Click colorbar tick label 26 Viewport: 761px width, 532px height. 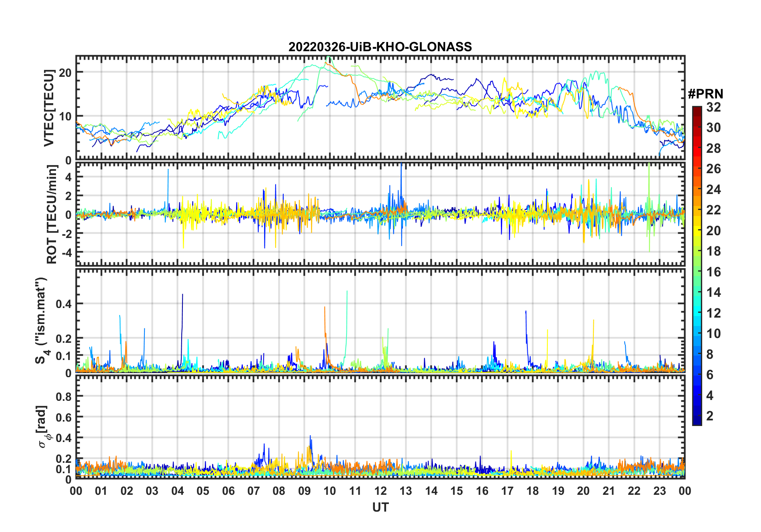[x=714, y=169]
